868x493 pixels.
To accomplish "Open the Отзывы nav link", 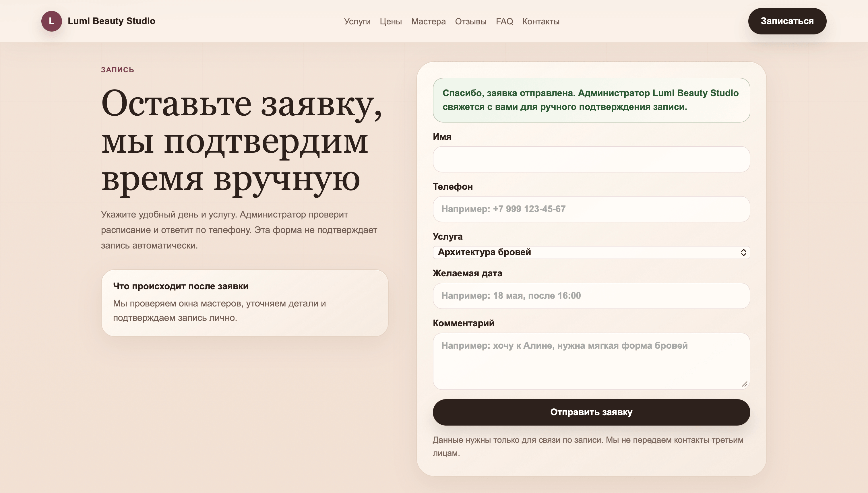I will 471,21.
